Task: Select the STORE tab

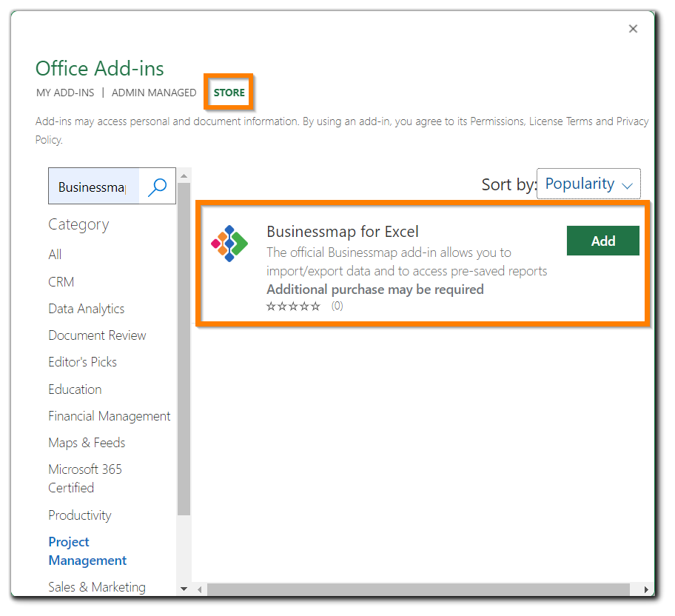Action: 229,93
